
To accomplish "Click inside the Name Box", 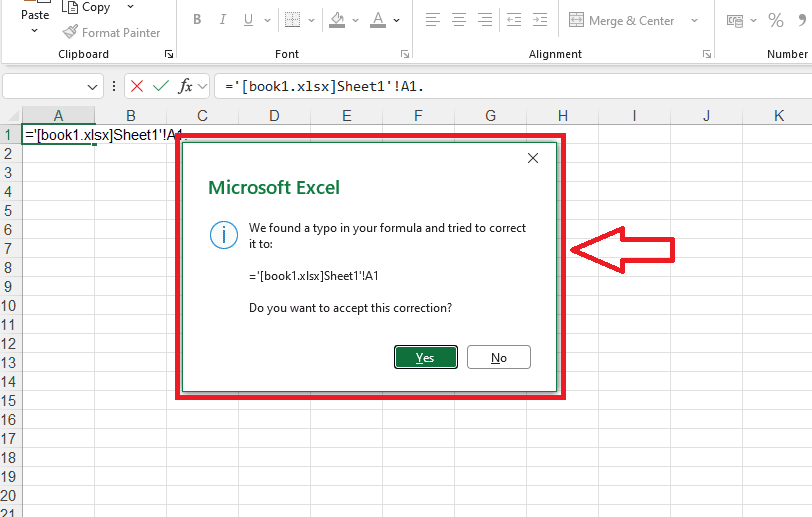I will click(44, 87).
